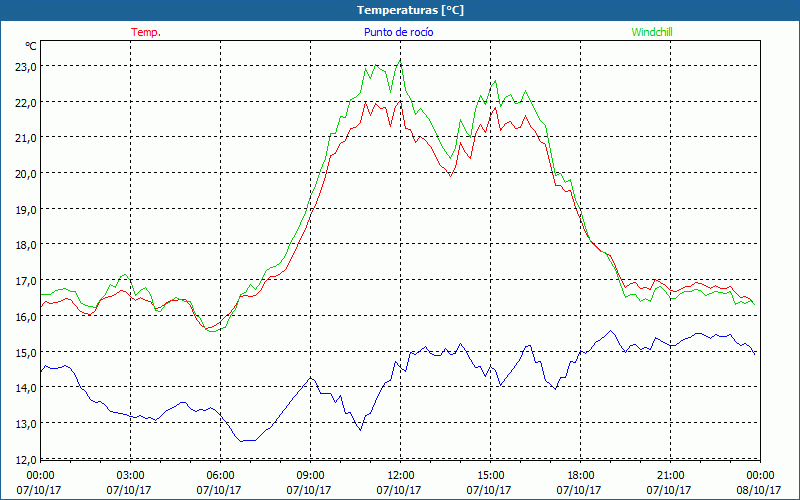Click the 21,0 y-axis value

(x=25, y=138)
